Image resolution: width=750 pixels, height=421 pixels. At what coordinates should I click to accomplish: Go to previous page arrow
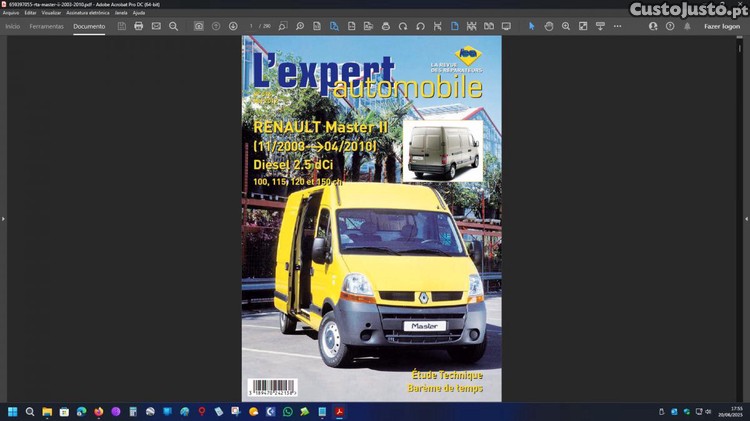pos(216,26)
